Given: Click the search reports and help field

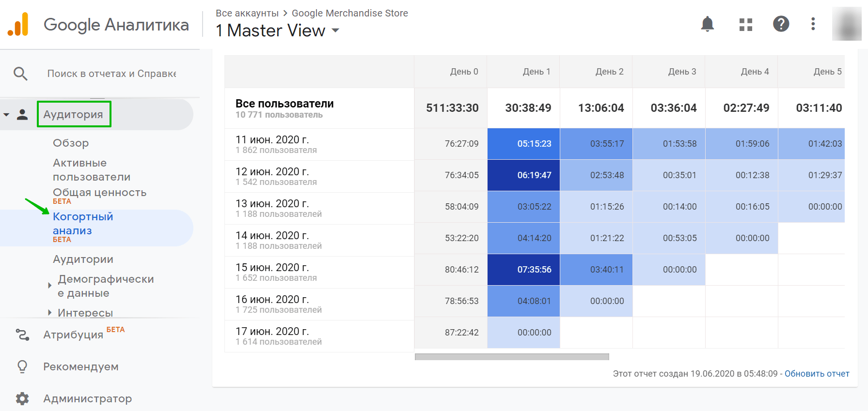Looking at the screenshot, I should (111, 74).
